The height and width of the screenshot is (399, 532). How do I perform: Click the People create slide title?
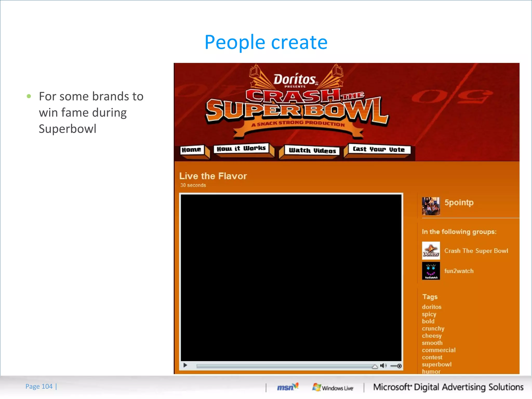[266, 42]
